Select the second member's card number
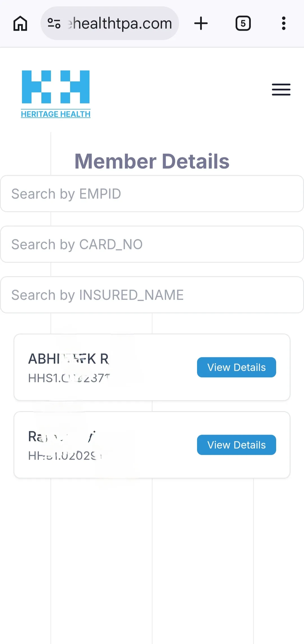304x644 pixels. 65,456
